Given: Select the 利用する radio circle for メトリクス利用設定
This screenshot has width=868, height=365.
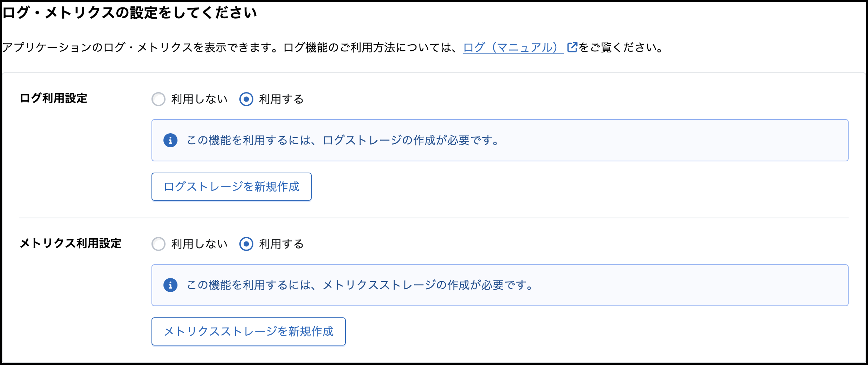Looking at the screenshot, I should [x=246, y=244].
